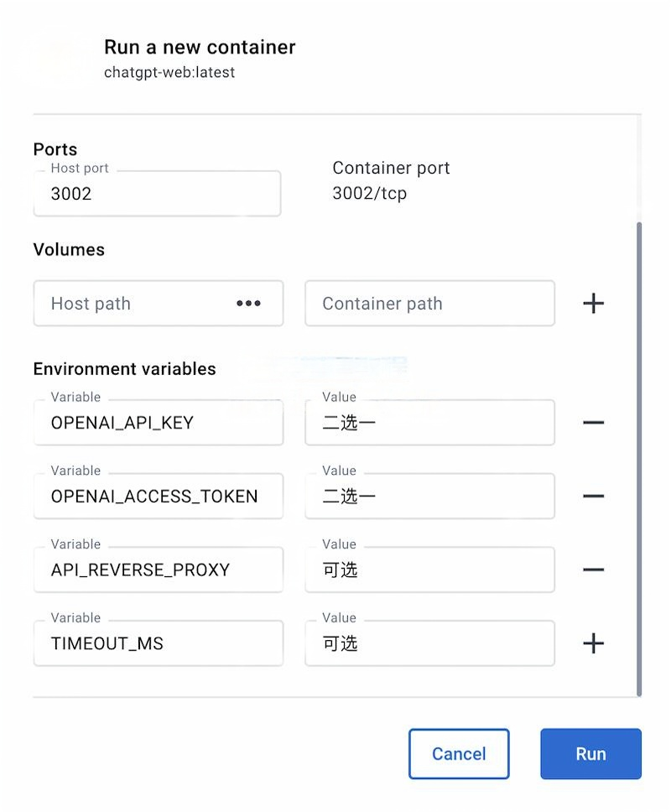Click the Run button

[x=590, y=753]
